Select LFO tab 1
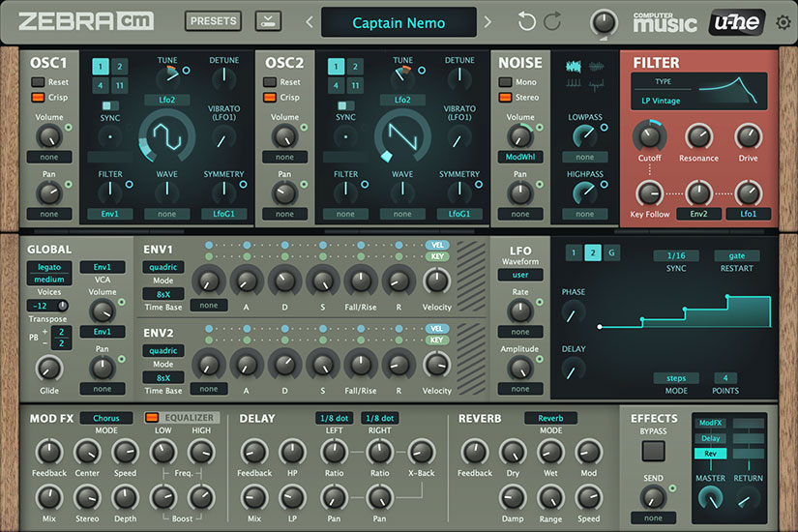This screenshot has width=798, height=532. point(575,252)
